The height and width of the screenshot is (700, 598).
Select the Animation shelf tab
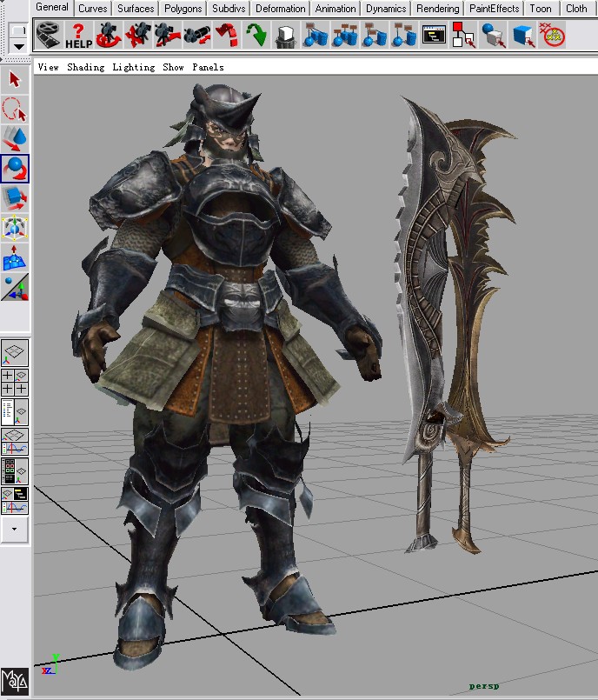pyautogui.click(x=336, y=9)
